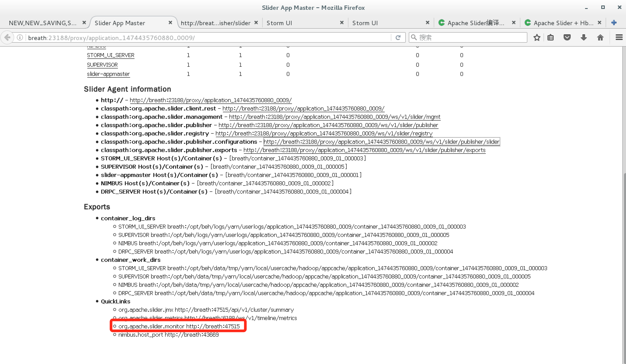The height and width of the screenshot is (364, 626).
Task: Click the bookmark star icon
Action: (x=537, y=38)
